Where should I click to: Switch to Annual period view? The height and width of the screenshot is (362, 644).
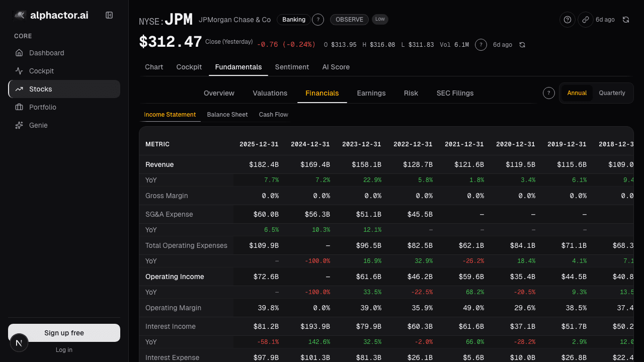click(577, 93)
